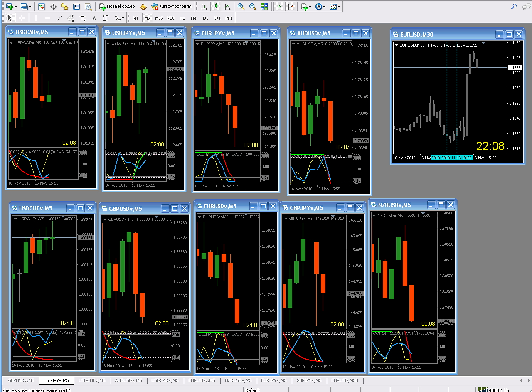Screen dimensions: 532x392
Task: Open the new chart icon in toolbar
Action: pos(9,7)
